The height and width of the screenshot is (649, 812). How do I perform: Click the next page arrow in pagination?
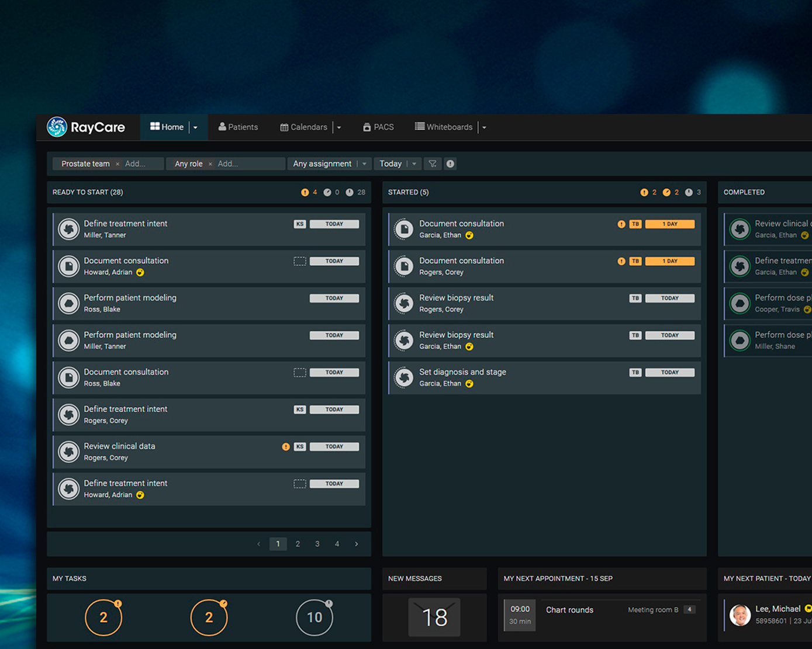(357, 544)
